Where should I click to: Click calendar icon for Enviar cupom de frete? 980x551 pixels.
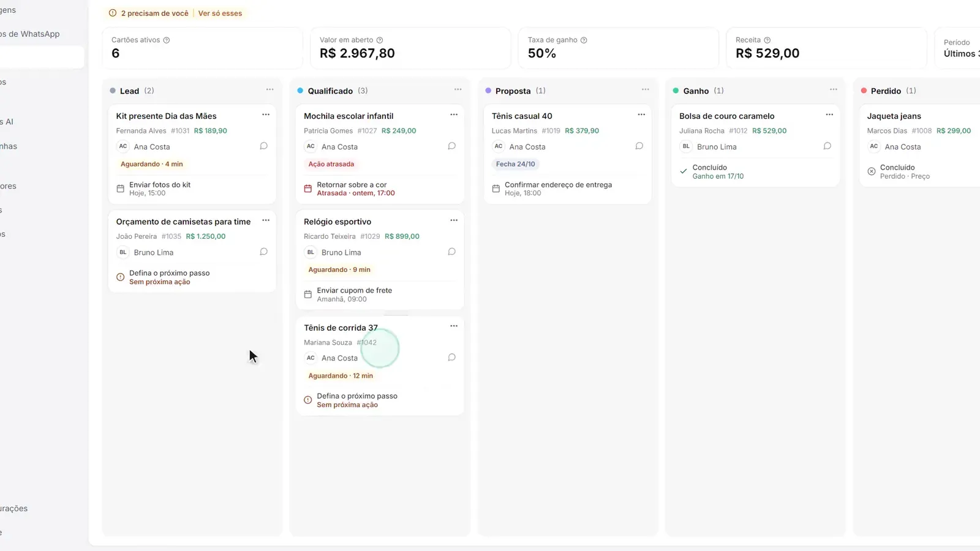click(308, 294)
